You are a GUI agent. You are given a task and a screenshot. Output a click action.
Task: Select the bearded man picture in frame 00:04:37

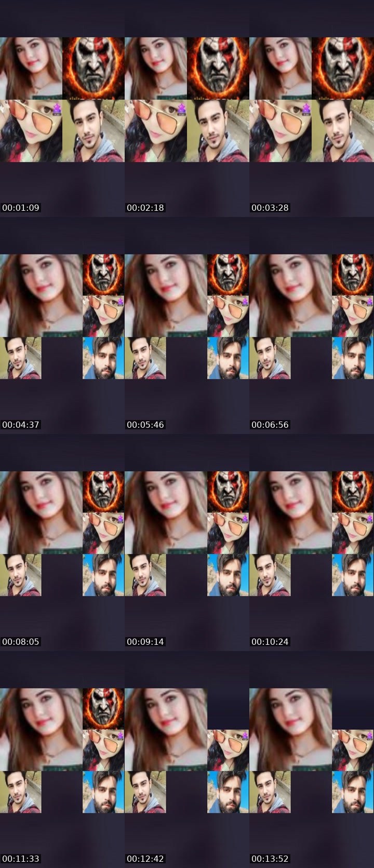click(104, 358)
